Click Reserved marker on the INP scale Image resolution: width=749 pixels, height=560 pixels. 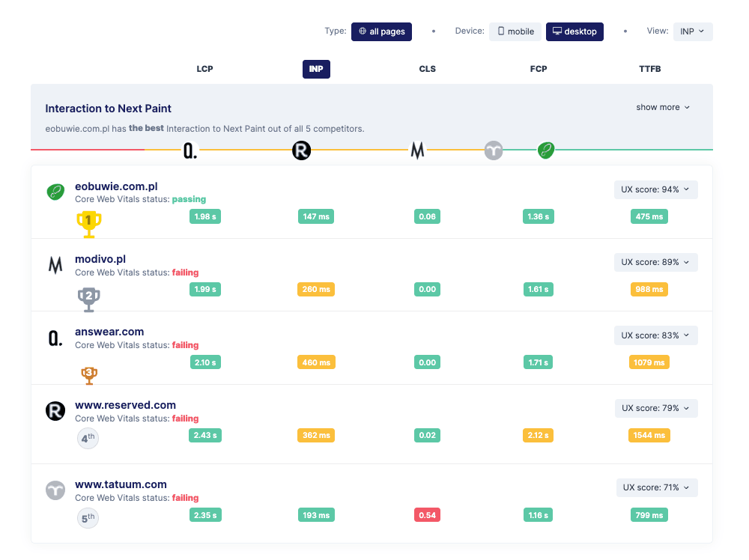(301, 151)
